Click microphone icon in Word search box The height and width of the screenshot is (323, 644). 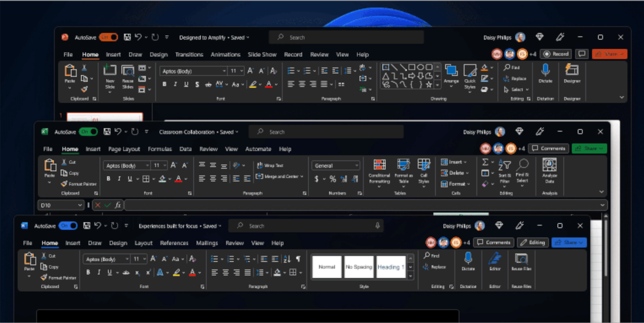(377, 226)
